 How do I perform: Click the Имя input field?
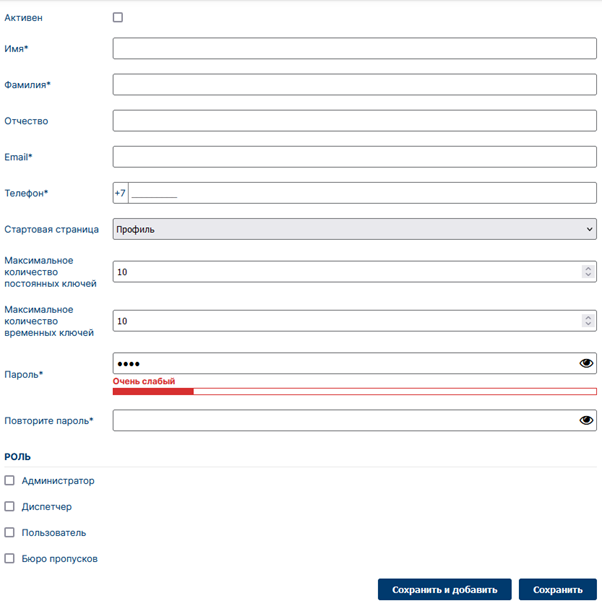coord(354,48)
